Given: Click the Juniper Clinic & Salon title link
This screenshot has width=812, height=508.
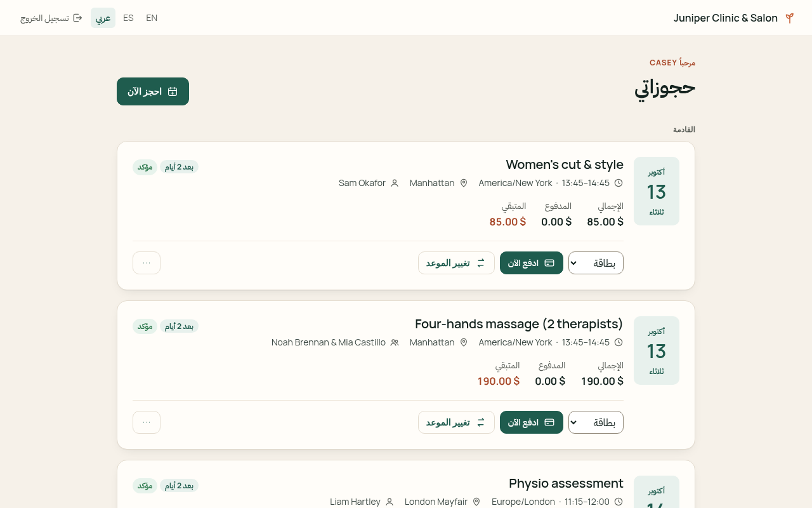Looking at the screenshot, I should pyautogui.click(x=726, y=18).
